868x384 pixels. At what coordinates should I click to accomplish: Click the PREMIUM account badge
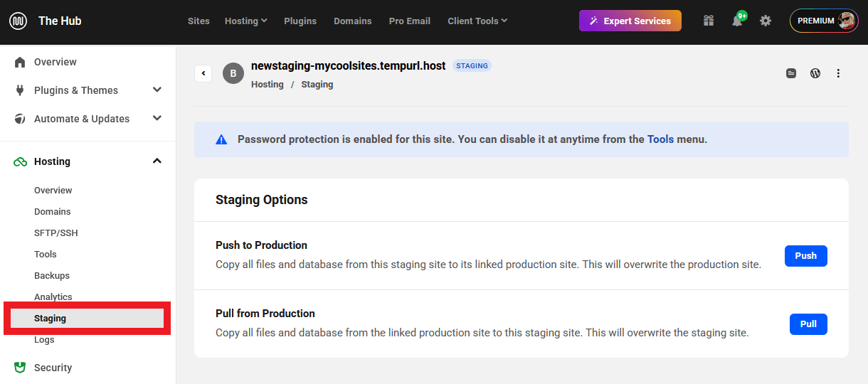(824, 21)
